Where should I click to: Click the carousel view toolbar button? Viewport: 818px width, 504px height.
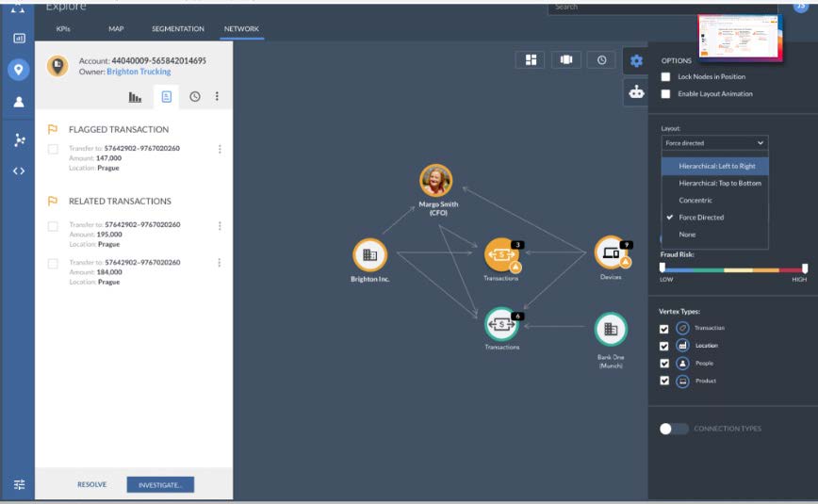(566, 60)
